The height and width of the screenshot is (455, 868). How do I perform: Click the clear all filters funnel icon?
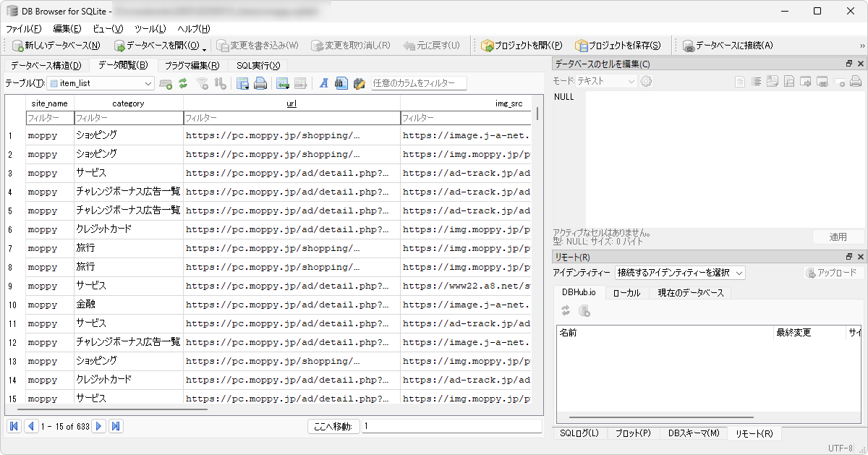203,84
